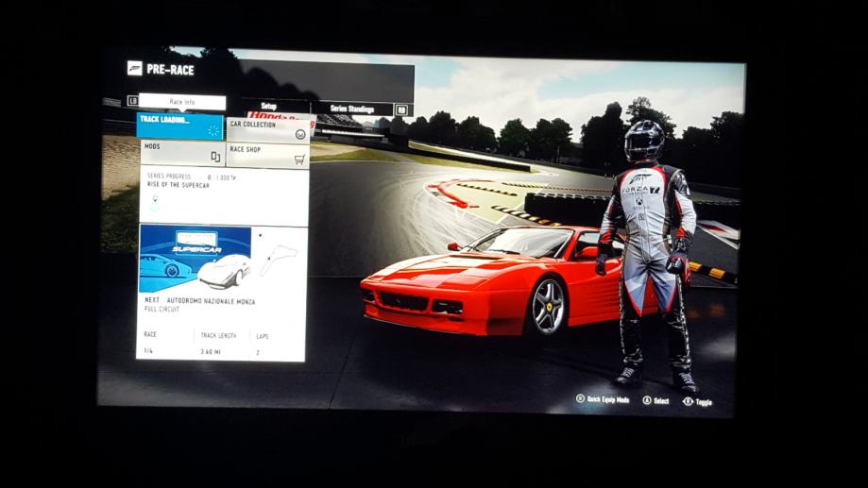Click the Autodromo Nazionale Monza text
The height and width of the screenshot is (488, 868).
point(211,301)
